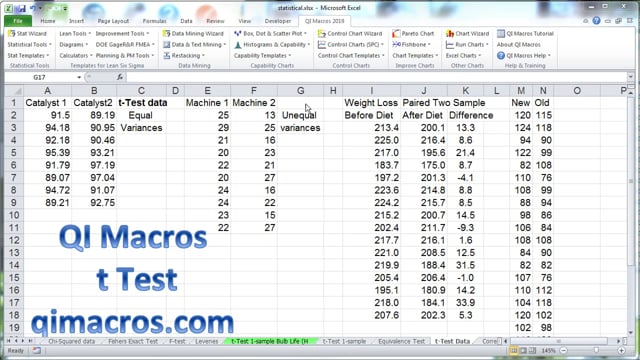Open the Equivalence Test sheet tab
Image resolution: width=640 pixels, height=360 pixels.
coord(402,341)
